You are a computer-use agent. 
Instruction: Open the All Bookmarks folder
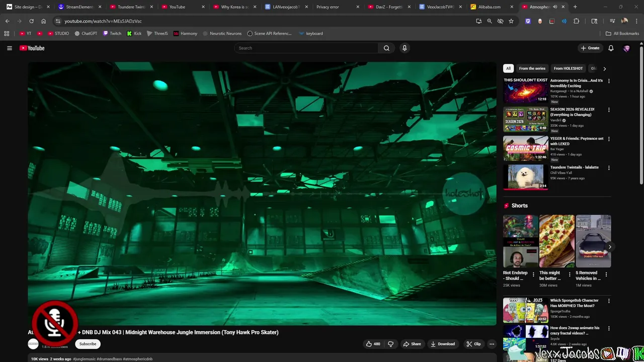click(622, 34)
